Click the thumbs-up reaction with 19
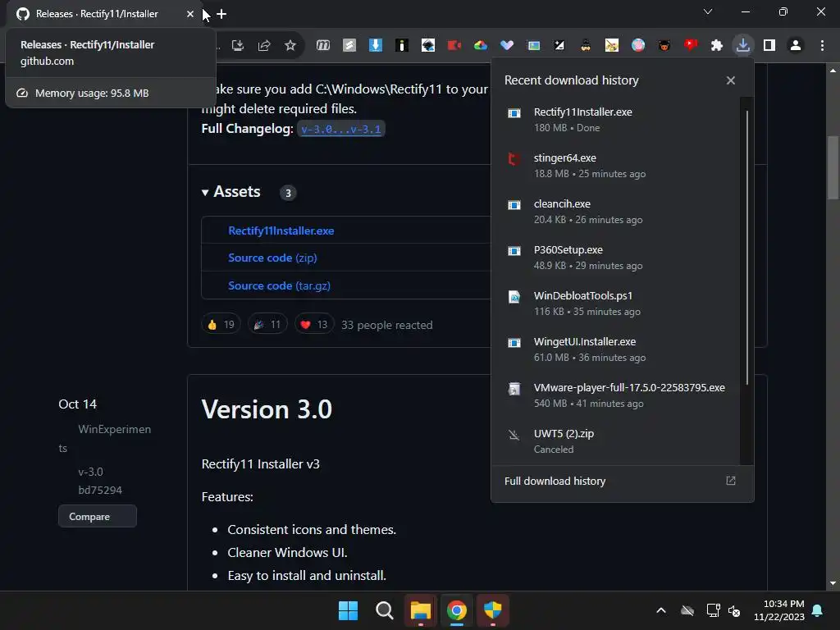840x630 pixels. click(x=221, y=325)
